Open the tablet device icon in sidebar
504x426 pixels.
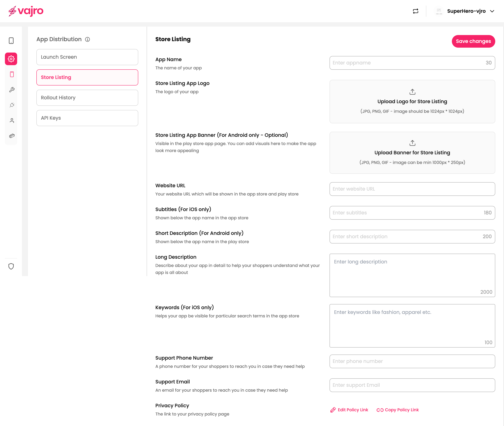(11, 41)
